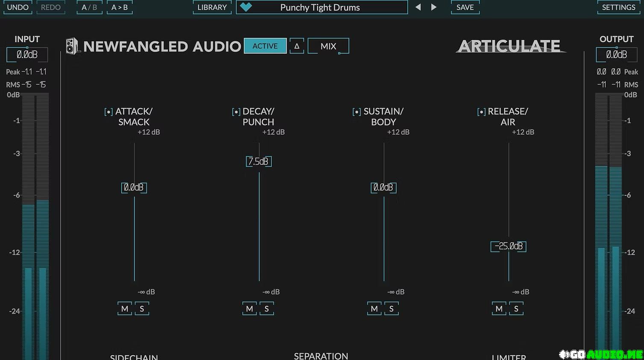Click the input gain 0.0dB field
This screenshot has width=644, height=360.
[x=27, y=55]
